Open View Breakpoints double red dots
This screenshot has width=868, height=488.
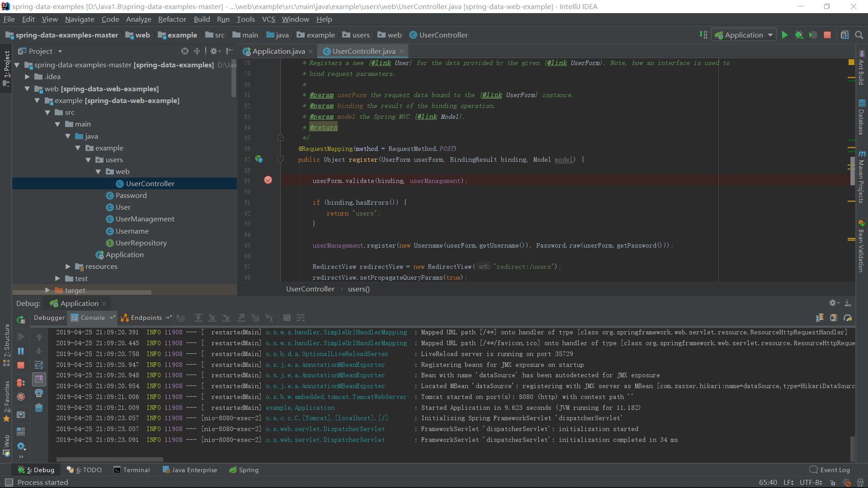tap(21, 383)
